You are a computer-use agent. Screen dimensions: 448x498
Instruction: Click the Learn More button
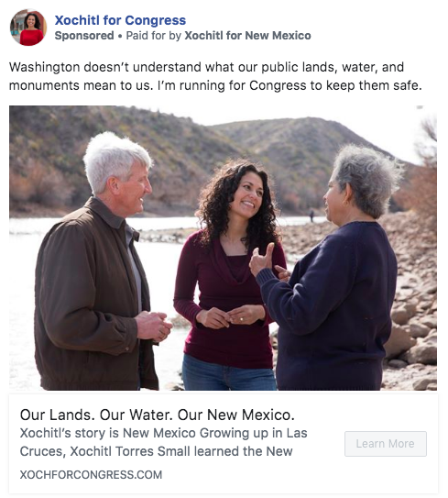click(386, 444)
